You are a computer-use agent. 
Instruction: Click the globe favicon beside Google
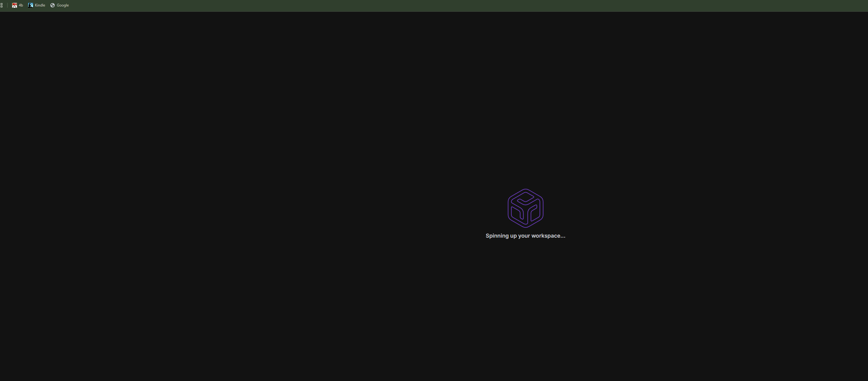click(53, 5)
